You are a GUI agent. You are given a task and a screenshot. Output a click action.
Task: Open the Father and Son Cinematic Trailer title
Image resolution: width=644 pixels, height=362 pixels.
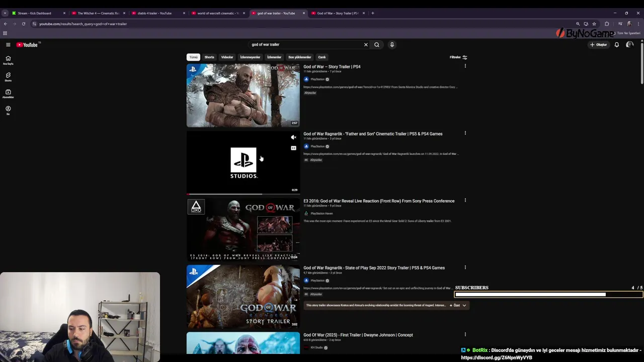[x=373, y=134]
